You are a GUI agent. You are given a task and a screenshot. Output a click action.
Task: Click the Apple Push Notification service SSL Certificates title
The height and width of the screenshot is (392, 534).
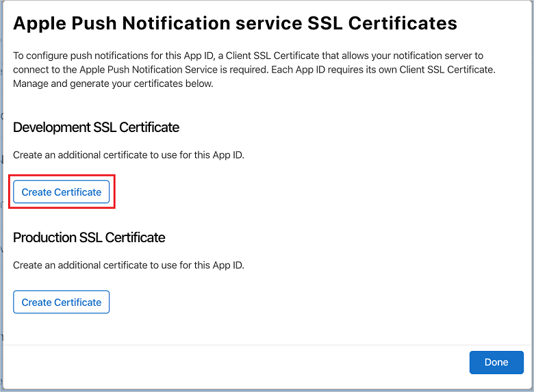pyautogui.click(x=235, y=23)
